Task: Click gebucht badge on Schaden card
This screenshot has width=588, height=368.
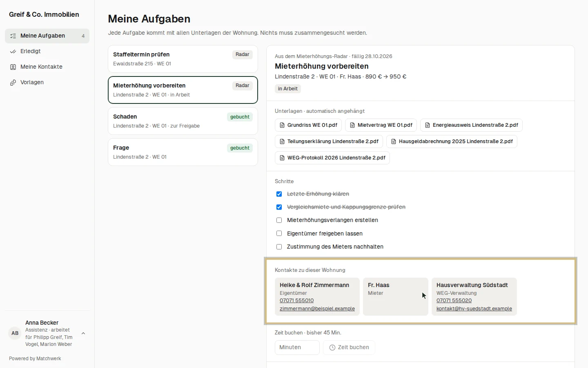Action: click(x=240, y=117)
